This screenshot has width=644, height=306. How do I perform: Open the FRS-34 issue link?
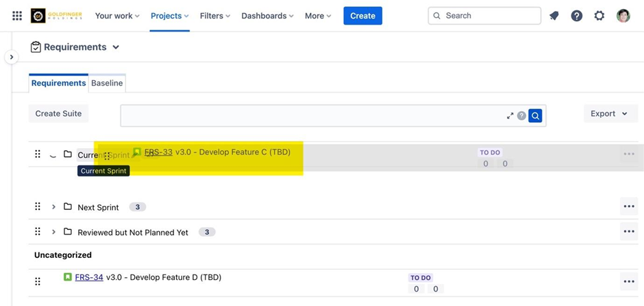coord(89,277)
